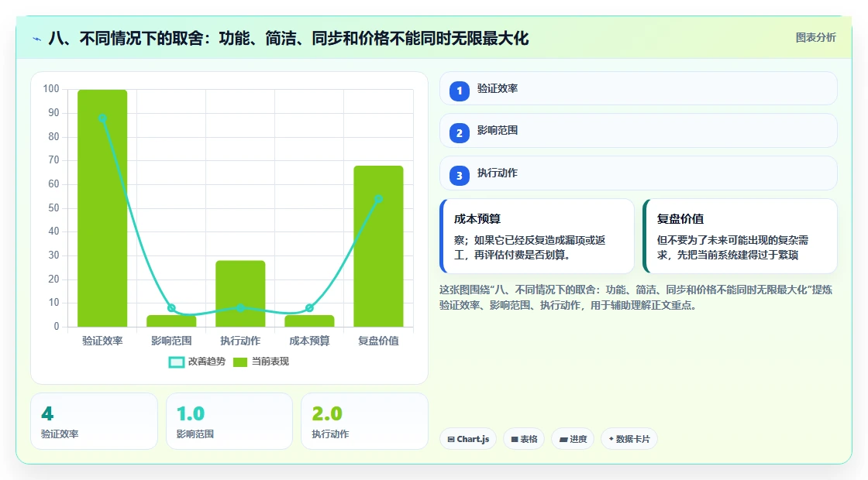Viewport: 868px width, 480px height.
Task: Click the 表格 tag chip
Action: click(x=524, y=439)
